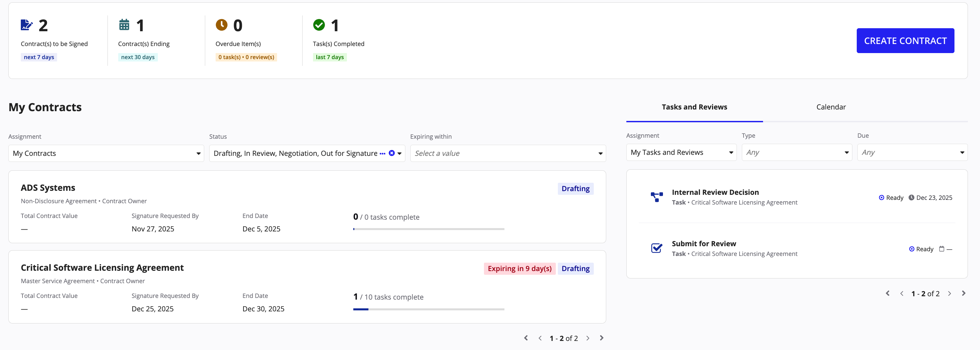The height and width of the screenshot is (350, 980).
Task: Click the orange clock Overdue Items icon
Action: (221, 25)
